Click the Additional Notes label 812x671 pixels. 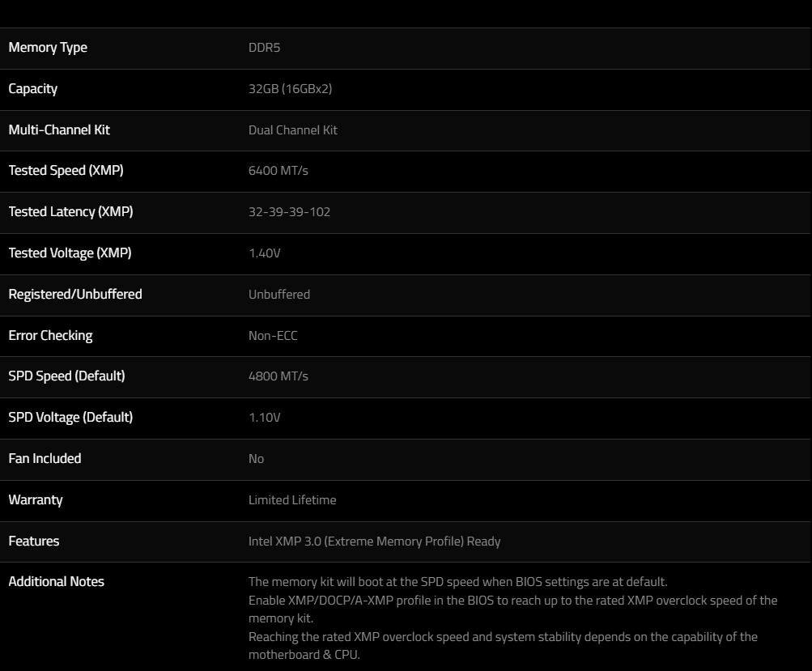pyautogui.click(x=56, y=582)
